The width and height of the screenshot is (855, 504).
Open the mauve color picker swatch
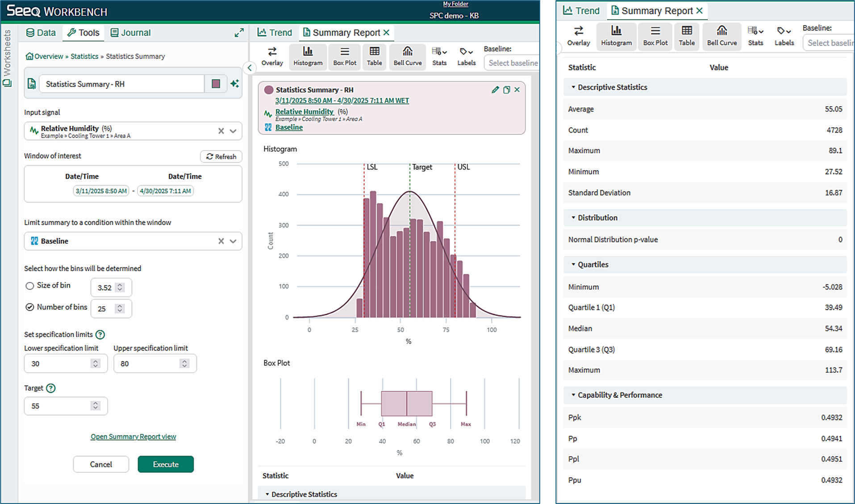[216, 84]
